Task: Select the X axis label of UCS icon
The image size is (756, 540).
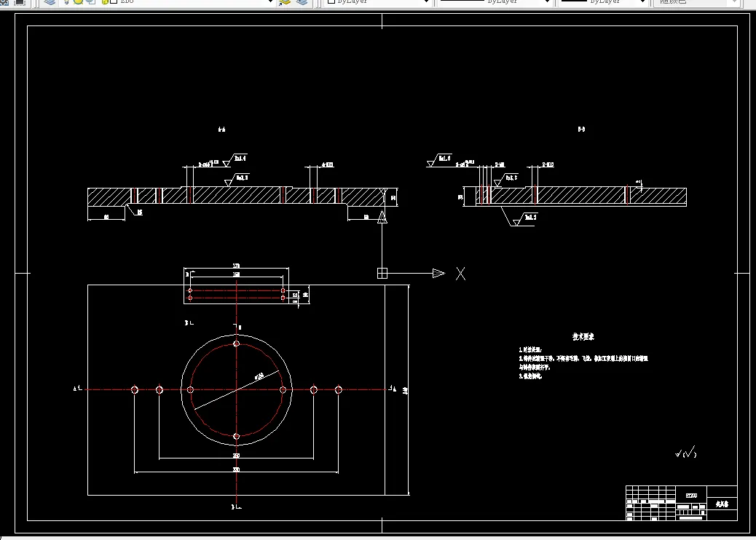Action: click(460, 274)
